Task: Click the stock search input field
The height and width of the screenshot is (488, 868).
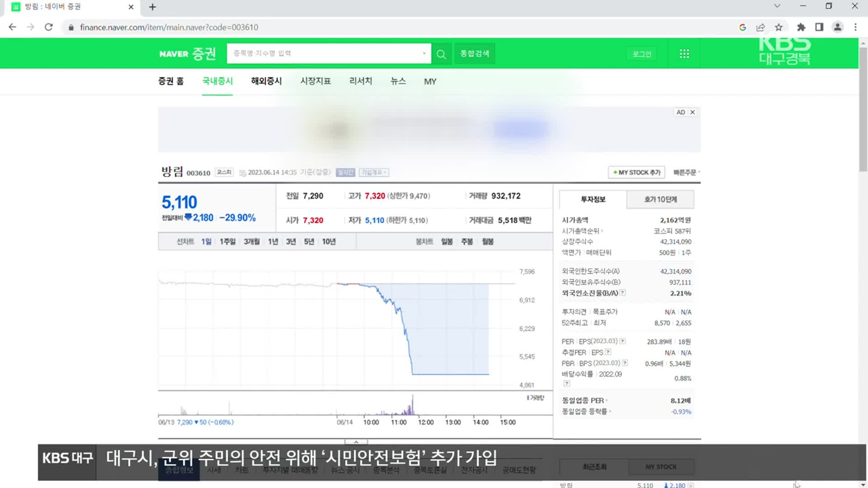Action: click(x=324, y=54)
